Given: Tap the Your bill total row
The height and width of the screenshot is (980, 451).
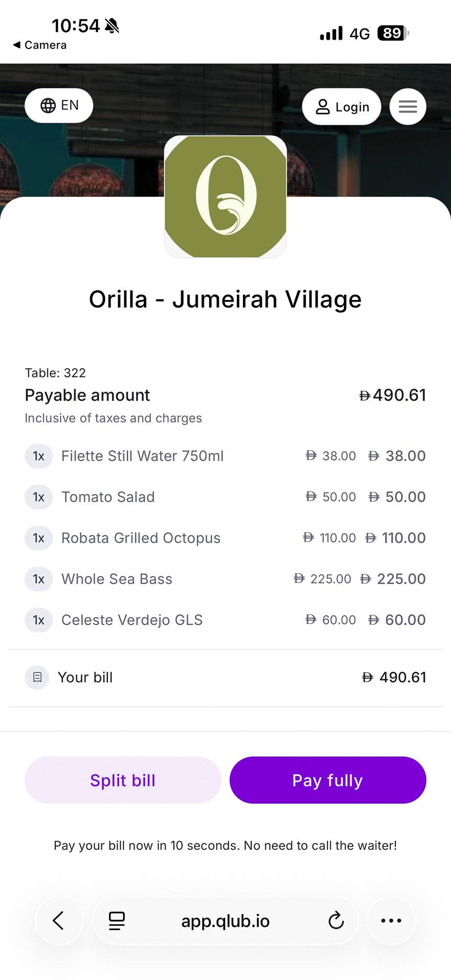Looking at the screenshot, I should 225,677.
